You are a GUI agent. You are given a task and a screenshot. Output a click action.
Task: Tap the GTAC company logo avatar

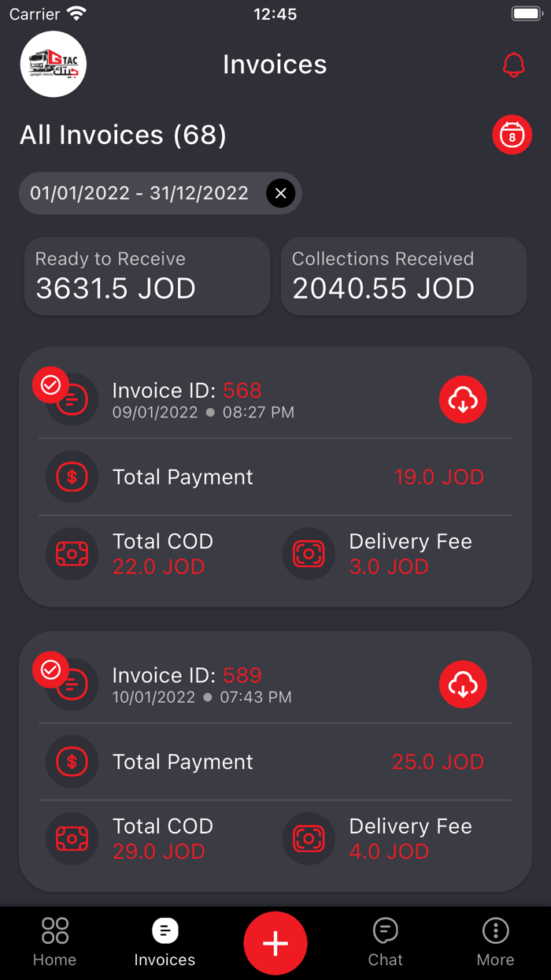[54, 65]
